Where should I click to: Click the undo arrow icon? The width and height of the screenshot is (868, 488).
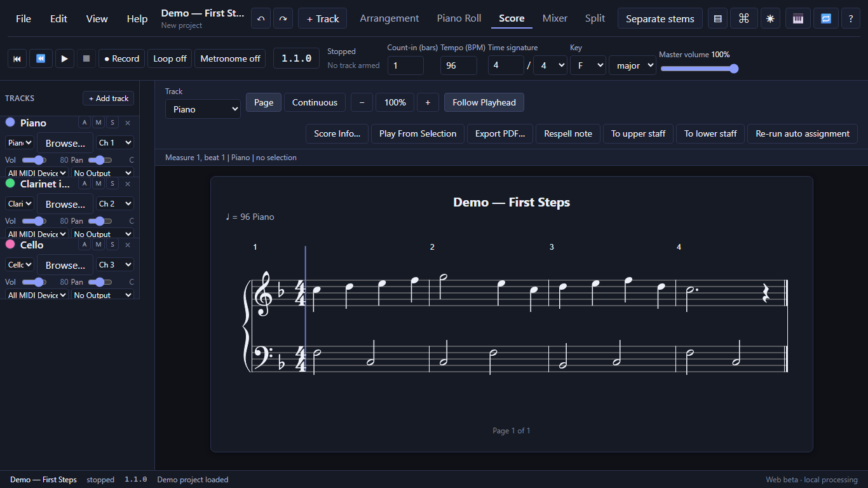pyautogui.click(x=261, y=18)
